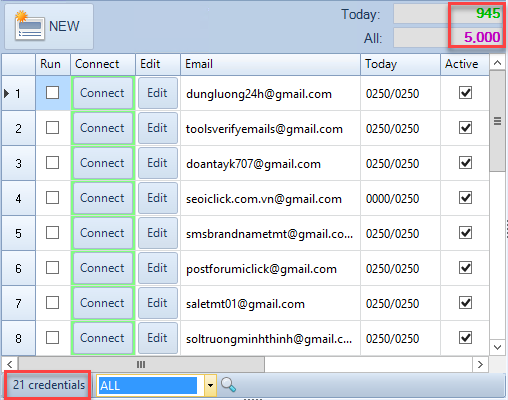Edit the dungluong24h@gmail.com credential
This screenshot has height=400, width=508.
click(158, 93)
